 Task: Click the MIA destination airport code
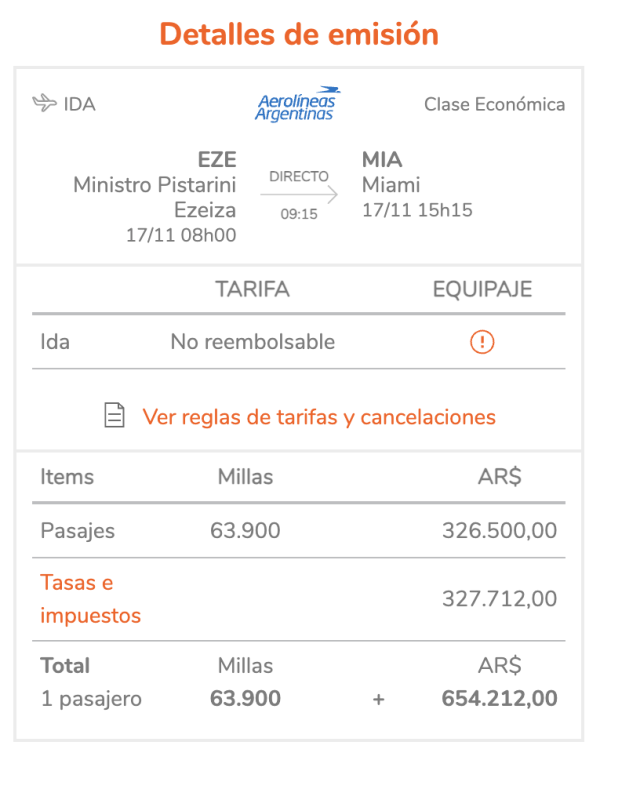382,160
